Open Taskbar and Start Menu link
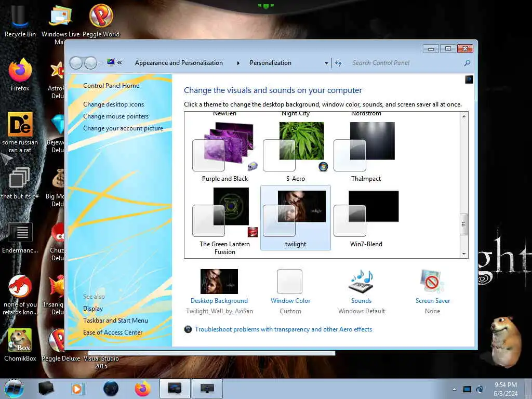The width and height of the screenshot is (532, 399). pos(115,320)
